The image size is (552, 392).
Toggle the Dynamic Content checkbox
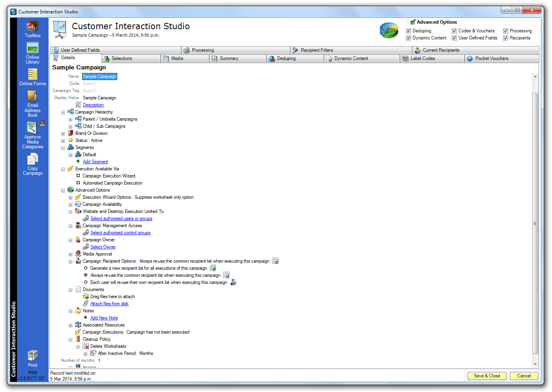tap(409, 38)
